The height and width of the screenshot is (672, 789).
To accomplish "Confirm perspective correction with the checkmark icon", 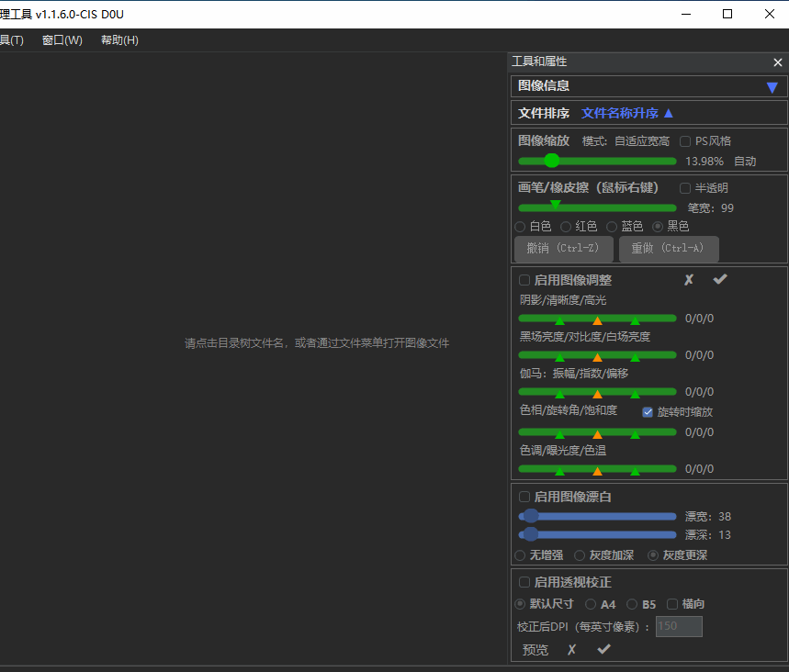I will click(602, 650).
